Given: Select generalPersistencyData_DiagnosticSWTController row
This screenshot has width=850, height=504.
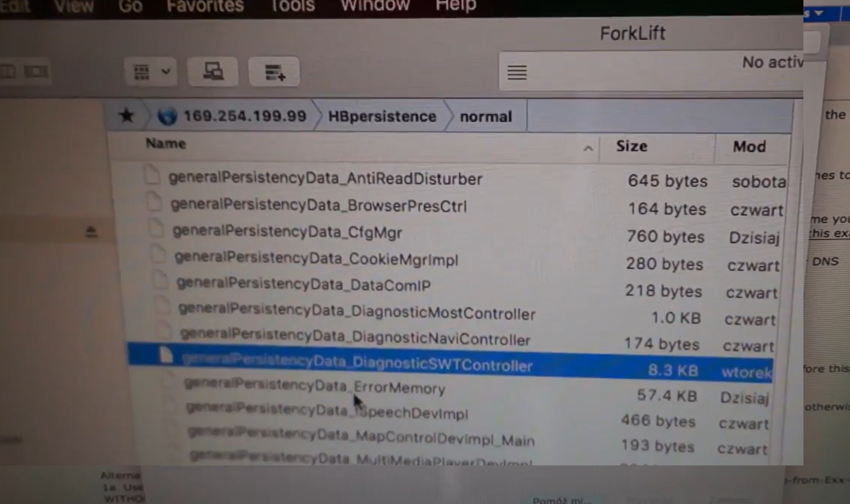Looking at the screenshot, I should pyautogui.click(x=357, y=362).
